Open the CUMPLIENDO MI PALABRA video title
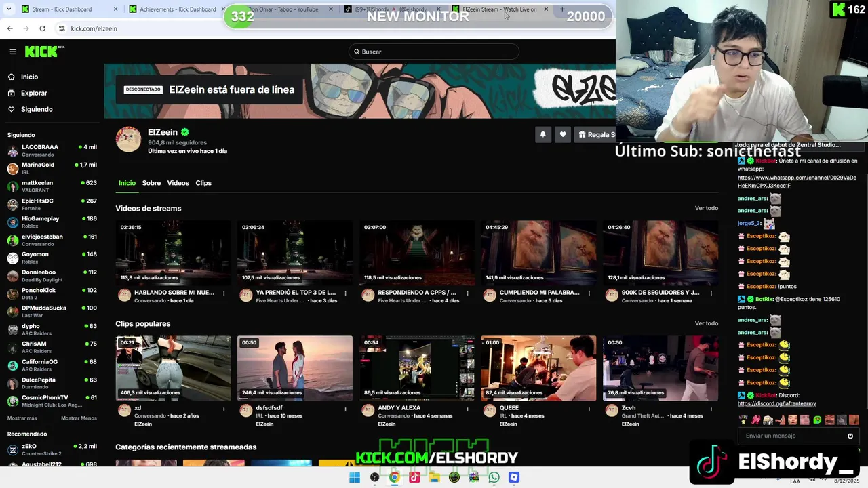Viewport: 868px width, 488px height. pos(539,293)
